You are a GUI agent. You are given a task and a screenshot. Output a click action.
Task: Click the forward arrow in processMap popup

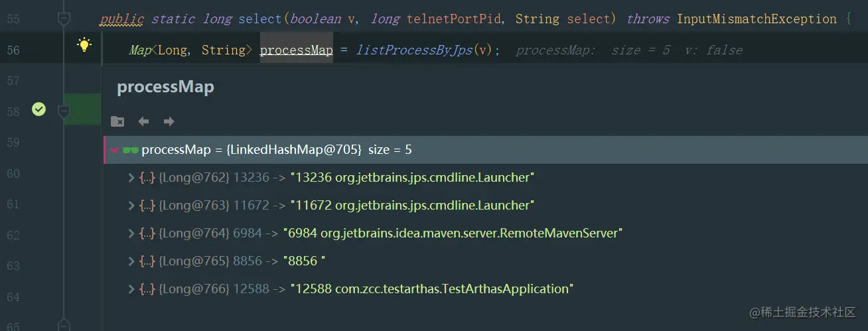pos(169,121)
